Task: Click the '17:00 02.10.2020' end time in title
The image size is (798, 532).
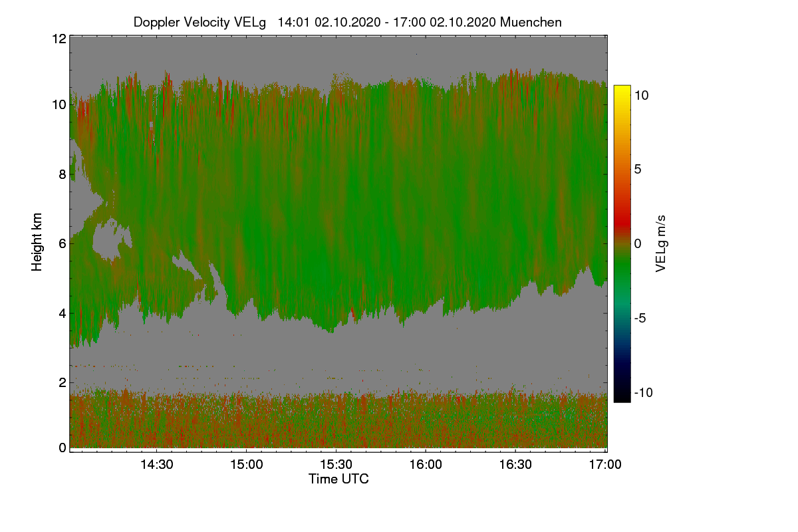Action: pos(446,22)
